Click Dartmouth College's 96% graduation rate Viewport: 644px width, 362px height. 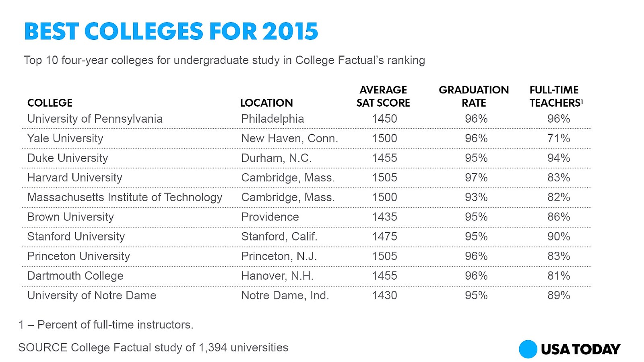point(476,276)
